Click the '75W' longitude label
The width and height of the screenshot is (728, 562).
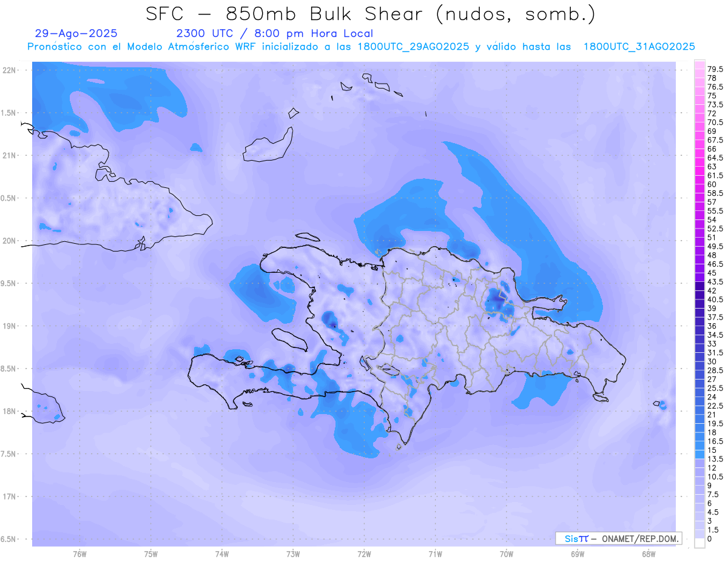tap(151, 554)
